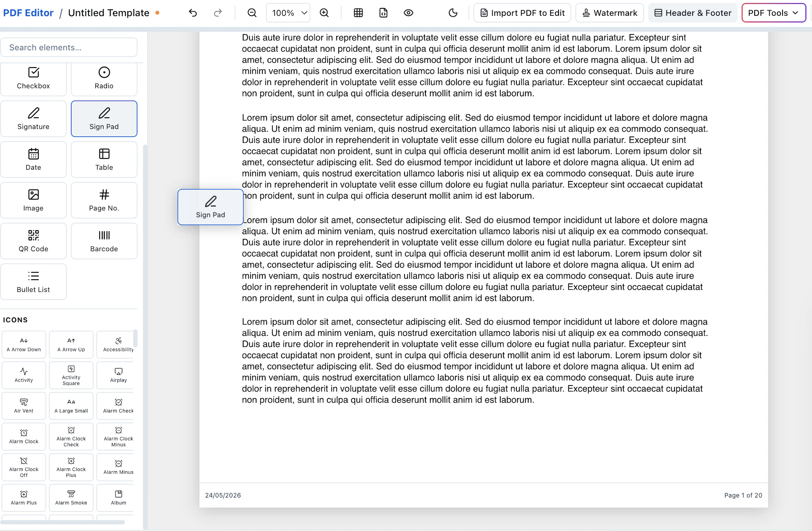Select the Activity icon
Image resolution: width=812 pixels, height=531 pixels.
click(24, 375)
